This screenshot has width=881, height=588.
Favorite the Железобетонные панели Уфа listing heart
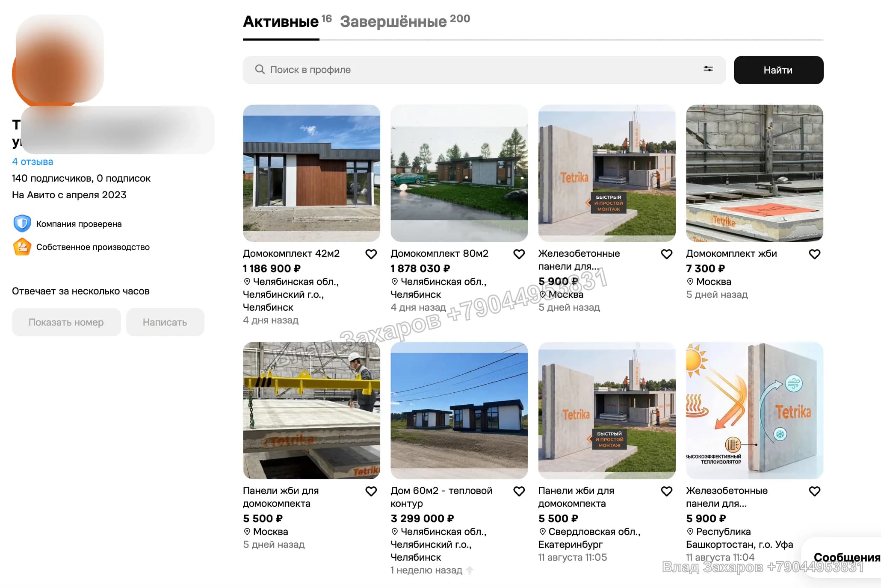click(815, 491)
